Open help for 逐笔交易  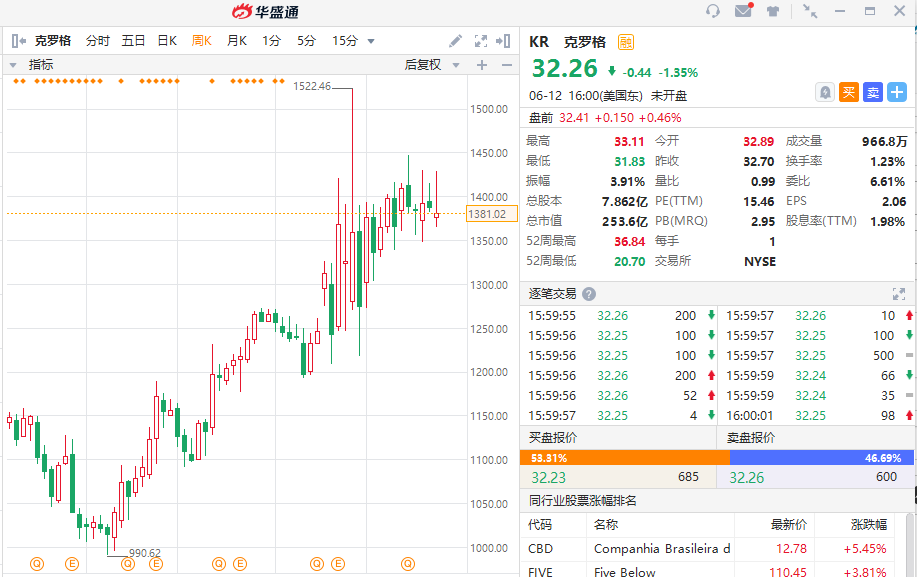tap(589, 294)
